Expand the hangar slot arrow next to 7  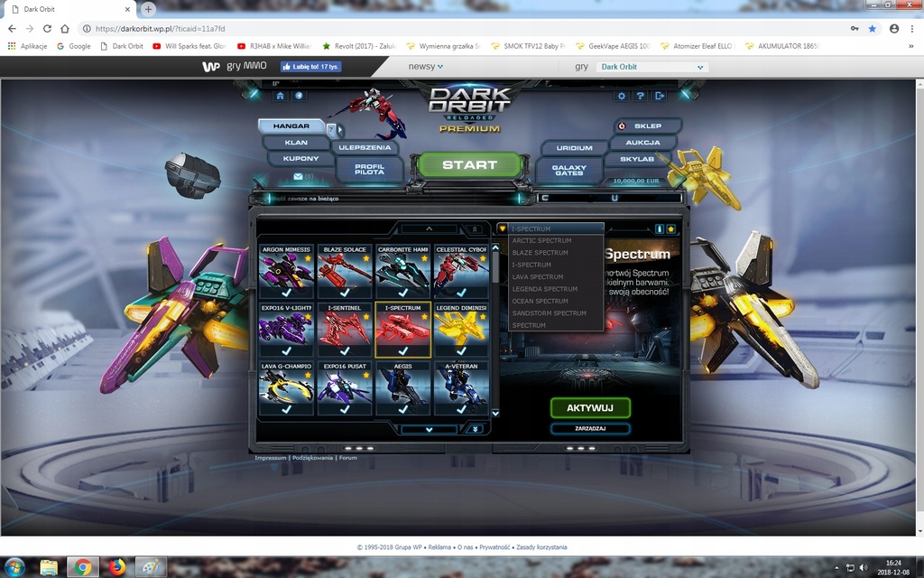(340, 130)
